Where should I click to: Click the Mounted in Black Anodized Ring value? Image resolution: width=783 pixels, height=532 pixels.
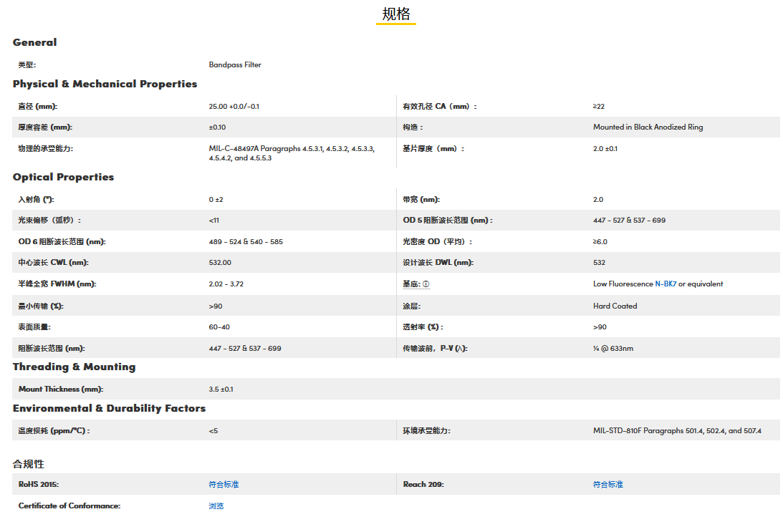point(648,127)
